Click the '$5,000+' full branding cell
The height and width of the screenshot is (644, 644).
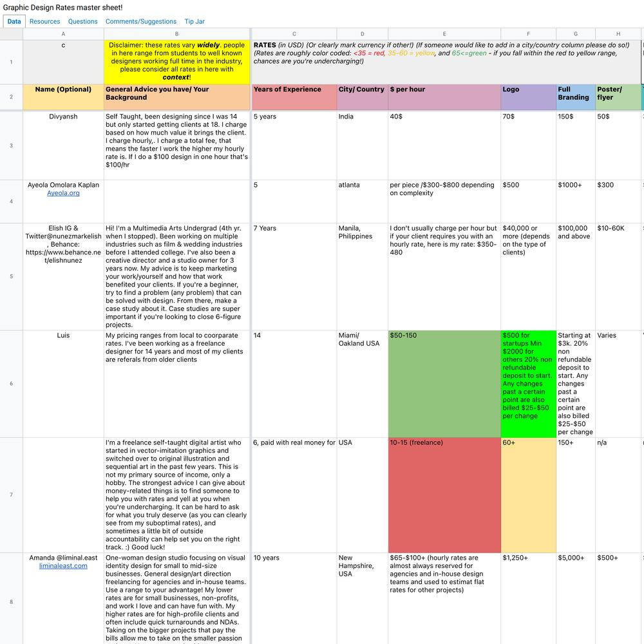575,598
